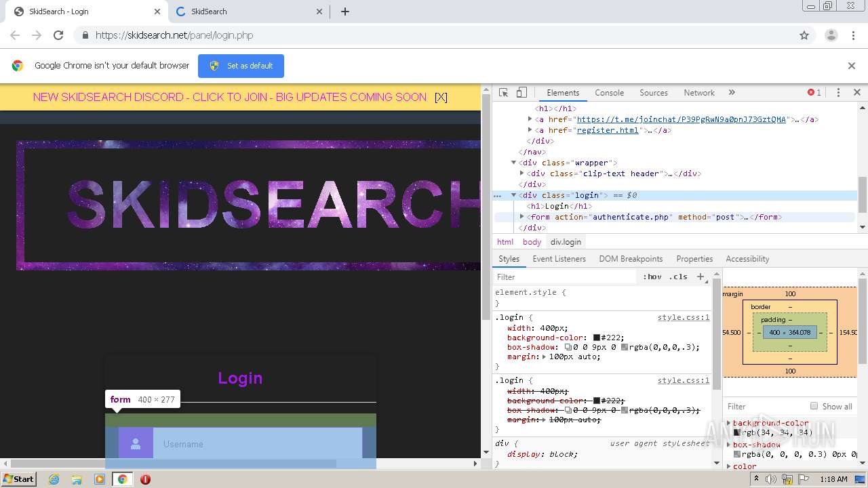This screenshot has height=488, width=868.
Task: Follow the t.me joinchat href link
Action: 681,119
